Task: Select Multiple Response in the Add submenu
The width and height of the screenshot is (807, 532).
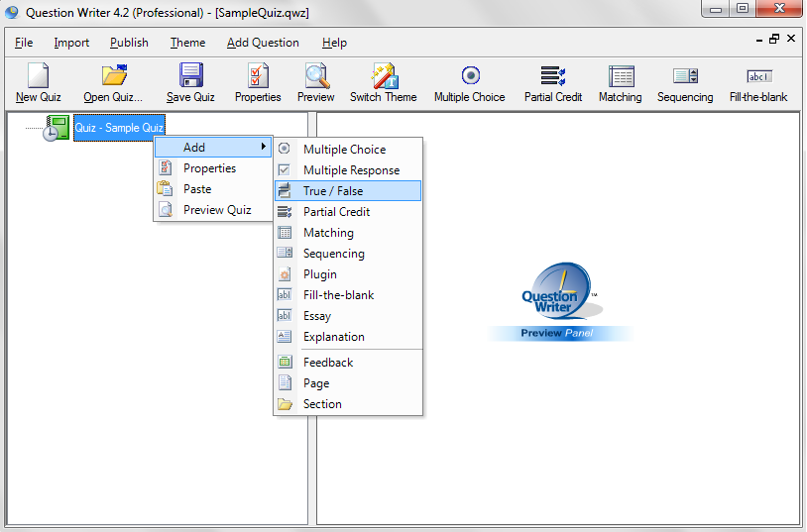Action: click(348, 170)
